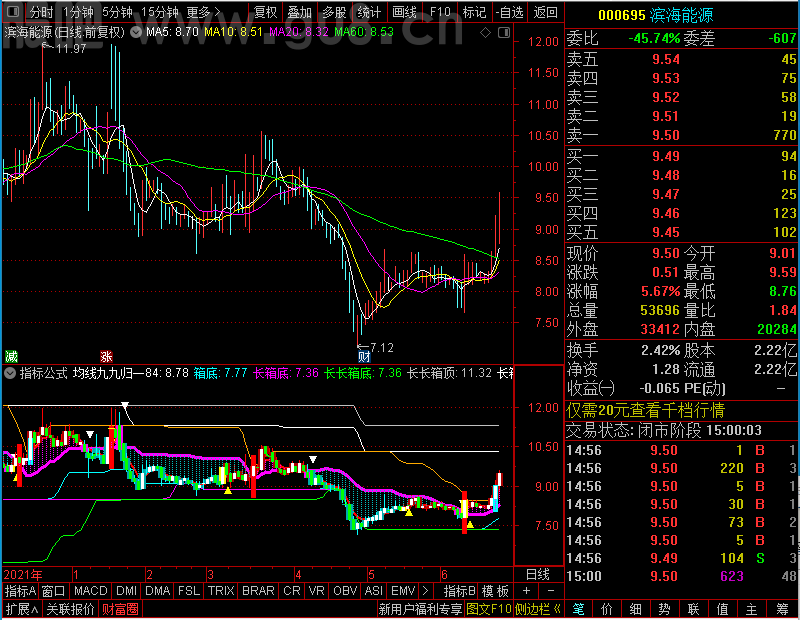Image resolution: width=800 pixels, height=620 pixels.
Task: Click the red 涨 marker on chart
Action: [x=106, y=356]
